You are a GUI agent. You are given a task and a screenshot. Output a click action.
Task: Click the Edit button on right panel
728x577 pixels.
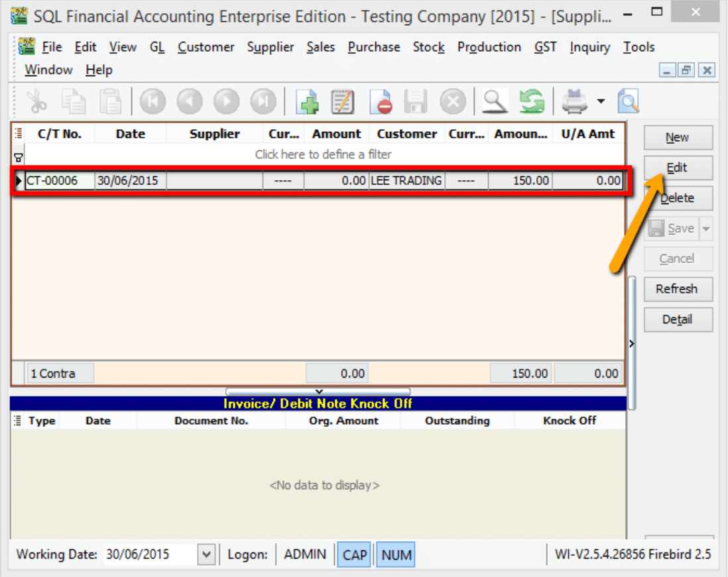pyautogui.click(x=678, y=168)
